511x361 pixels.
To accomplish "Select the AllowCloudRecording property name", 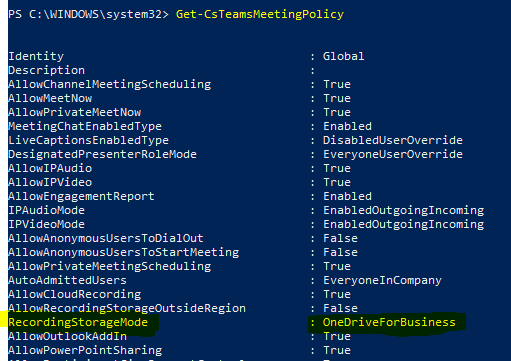I will [75, 294].
